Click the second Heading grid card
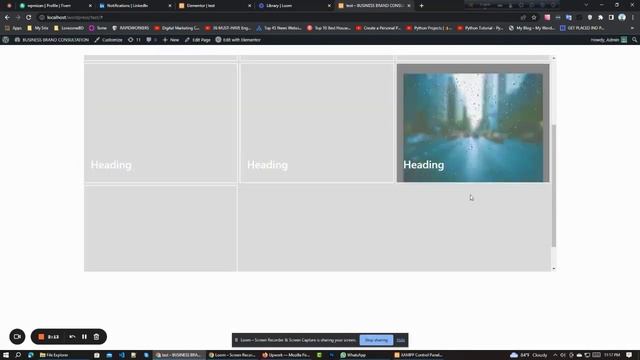640x360 pixels. (317, 123)
